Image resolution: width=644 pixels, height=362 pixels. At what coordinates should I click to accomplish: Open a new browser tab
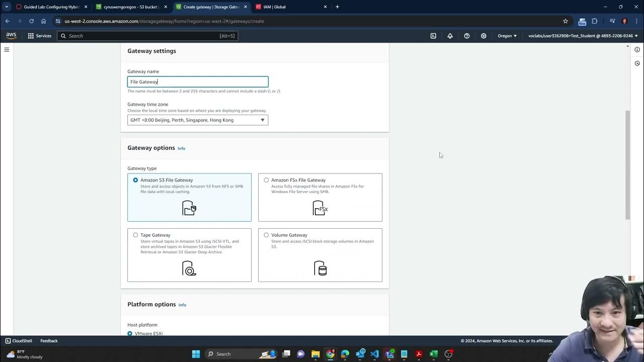pyautogui.click(x=337, y=7)
